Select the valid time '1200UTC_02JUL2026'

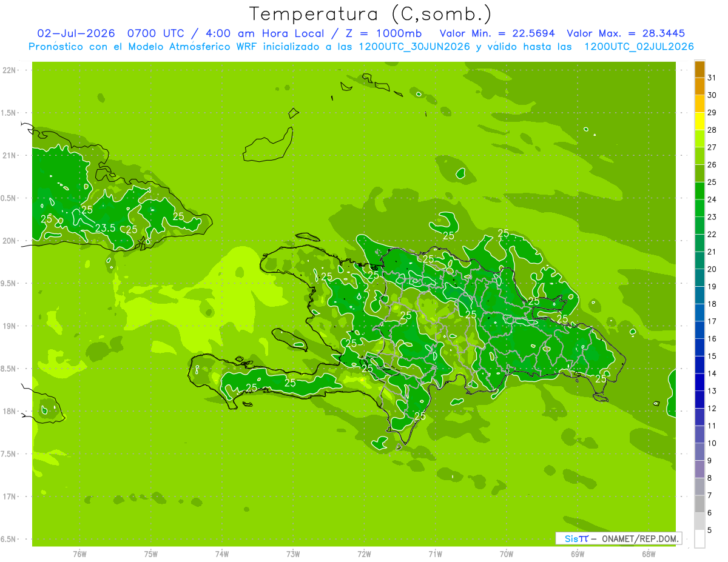639,47
